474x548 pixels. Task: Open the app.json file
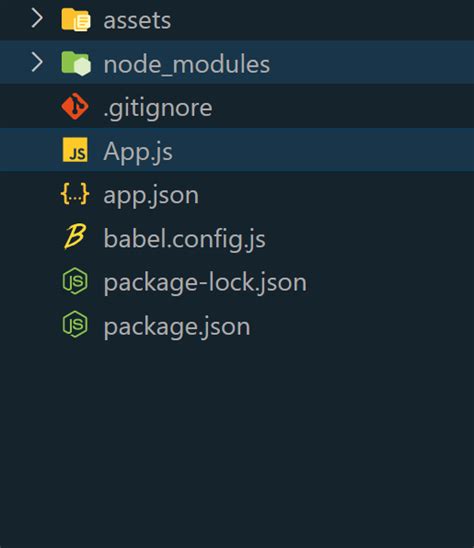click(151, 196)
